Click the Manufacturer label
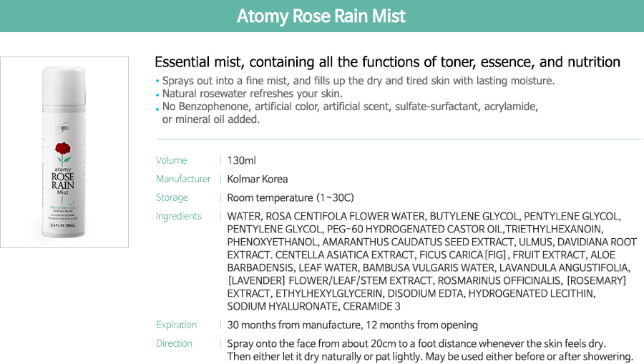 pos(183,179)
